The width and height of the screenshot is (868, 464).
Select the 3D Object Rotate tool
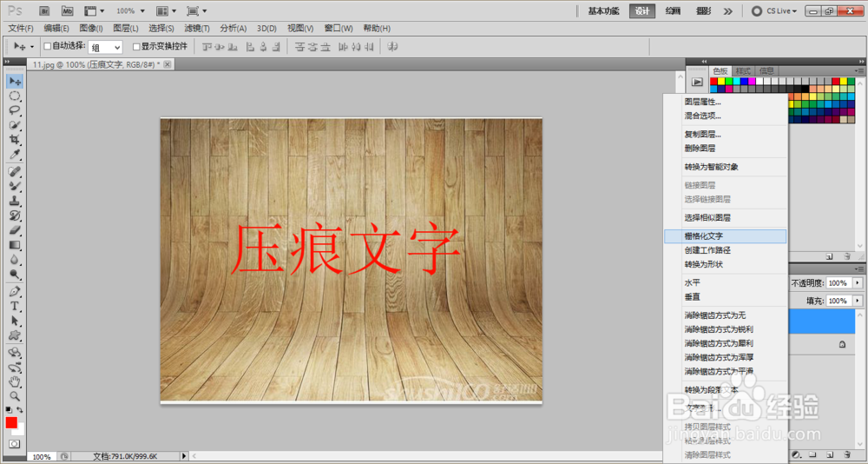click(x=15, y=353)
